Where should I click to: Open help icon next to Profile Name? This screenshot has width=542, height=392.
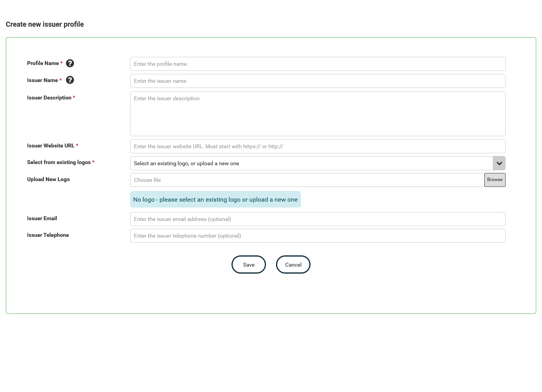click(x=70, y=63)
